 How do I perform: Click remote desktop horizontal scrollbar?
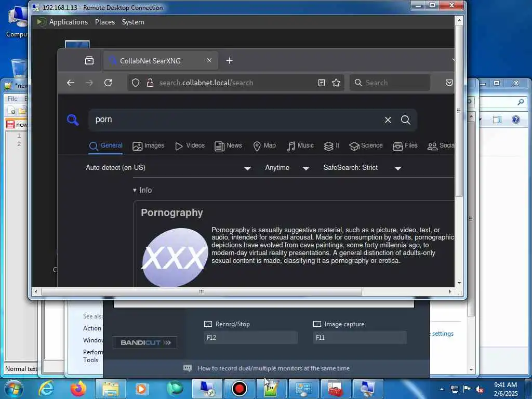(202, 292)
